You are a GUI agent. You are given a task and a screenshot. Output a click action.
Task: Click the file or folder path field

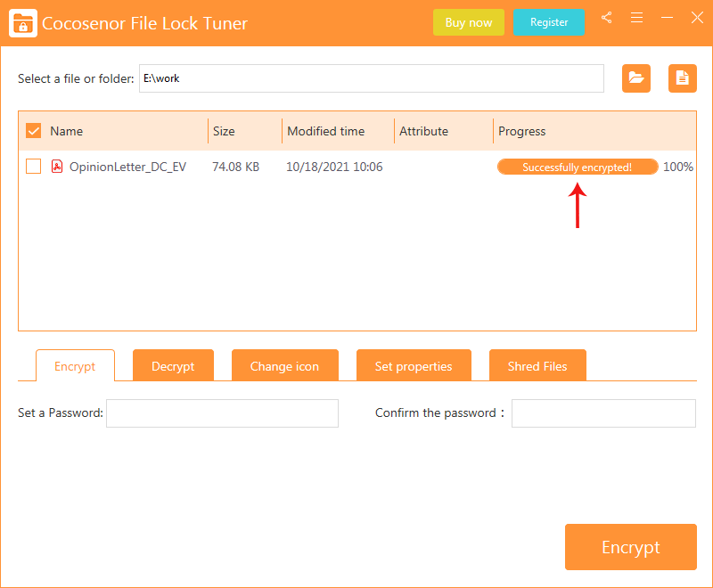[x=372, y=78]
